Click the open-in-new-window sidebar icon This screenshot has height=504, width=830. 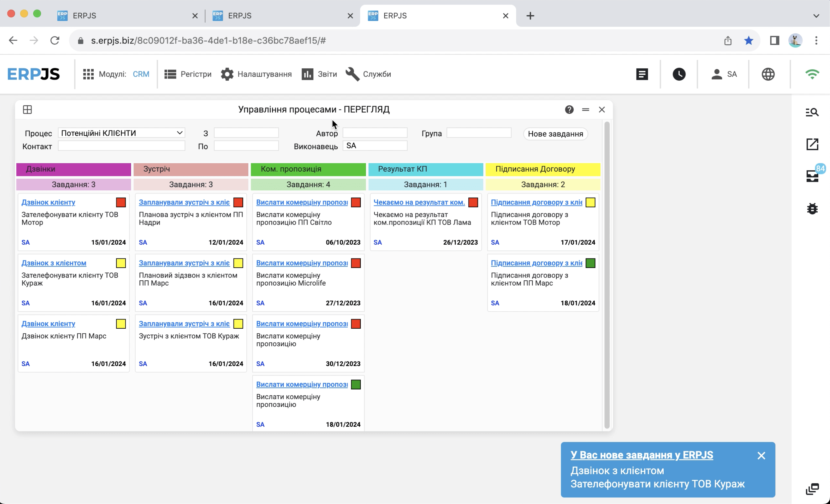(812, 144)
